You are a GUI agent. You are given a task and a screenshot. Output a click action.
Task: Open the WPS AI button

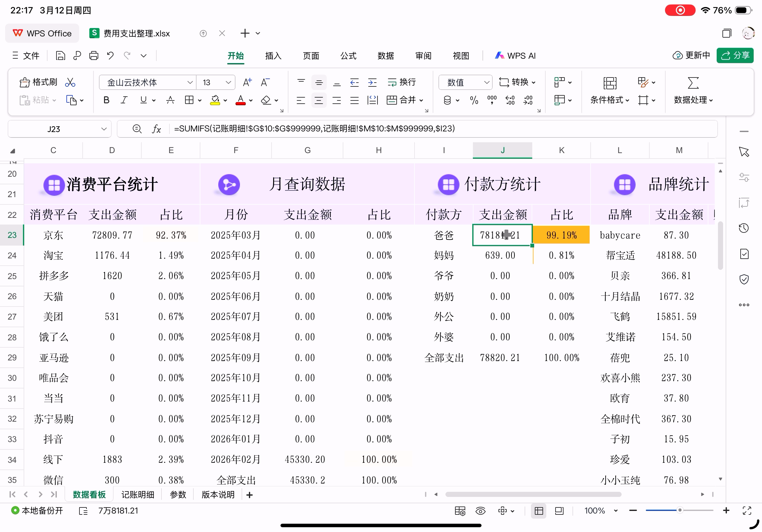515,55
